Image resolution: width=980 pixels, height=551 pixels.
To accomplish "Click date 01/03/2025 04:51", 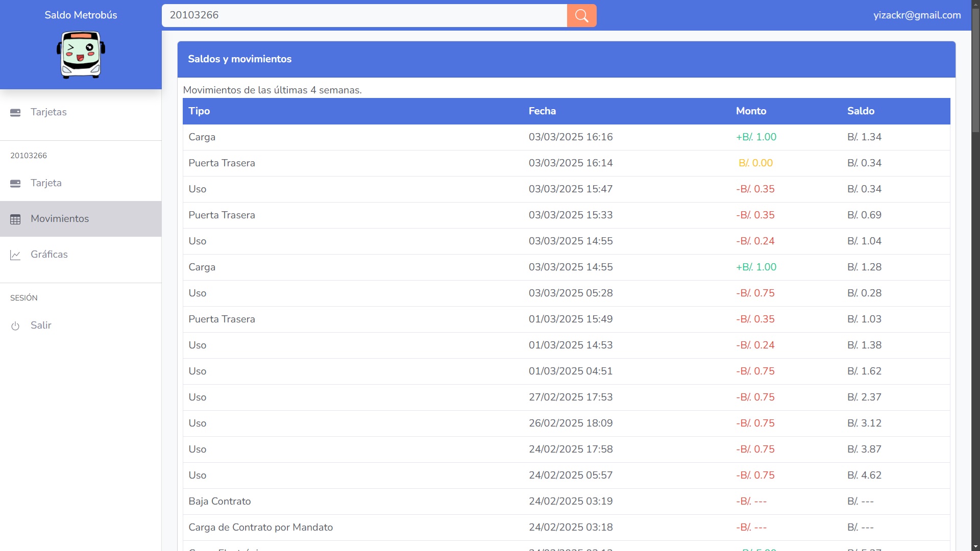I will click(571, 371).
